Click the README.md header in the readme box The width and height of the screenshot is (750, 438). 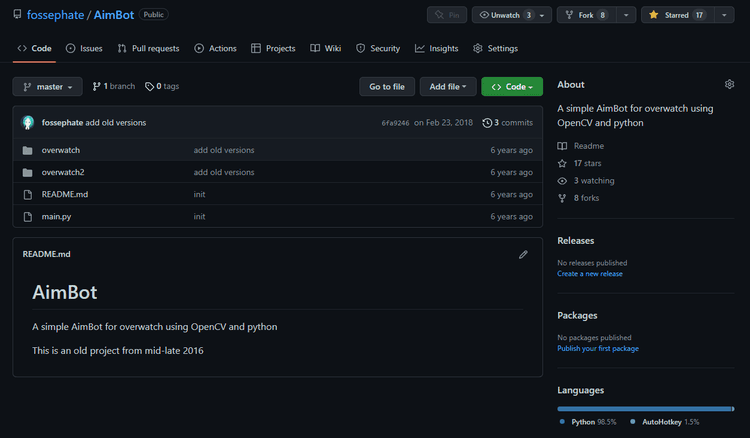(x=46, y=254)
